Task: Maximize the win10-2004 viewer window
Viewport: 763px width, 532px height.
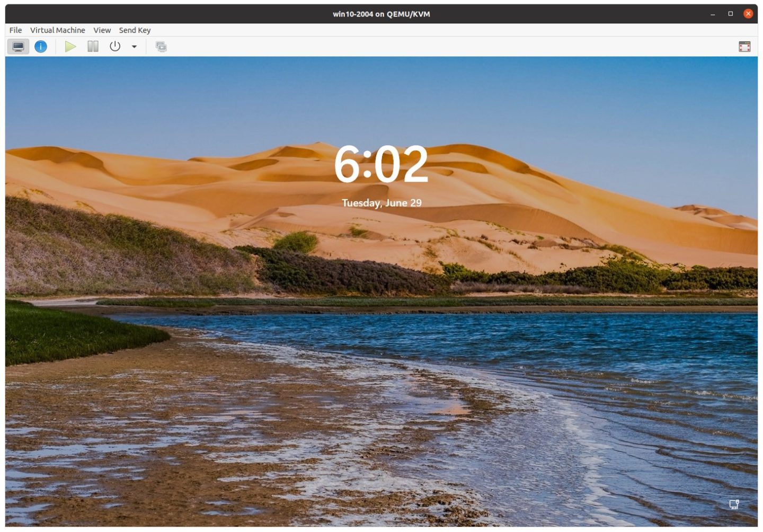Action: pos(730,13)
